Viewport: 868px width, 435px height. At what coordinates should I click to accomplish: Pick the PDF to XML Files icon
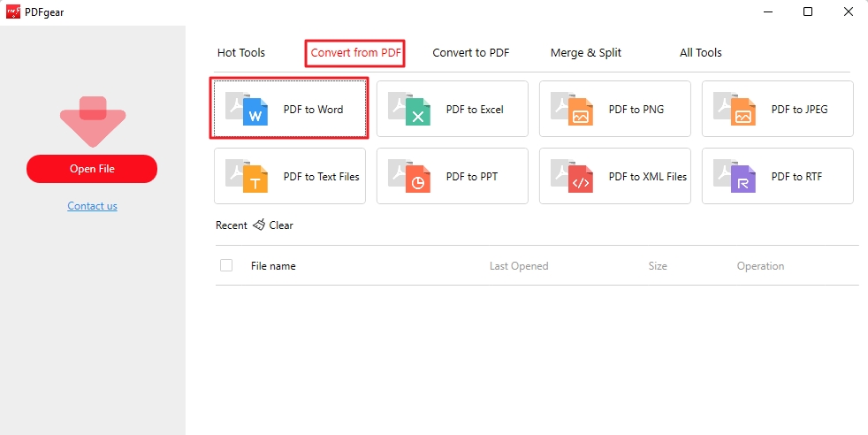(x=573, y=176)
